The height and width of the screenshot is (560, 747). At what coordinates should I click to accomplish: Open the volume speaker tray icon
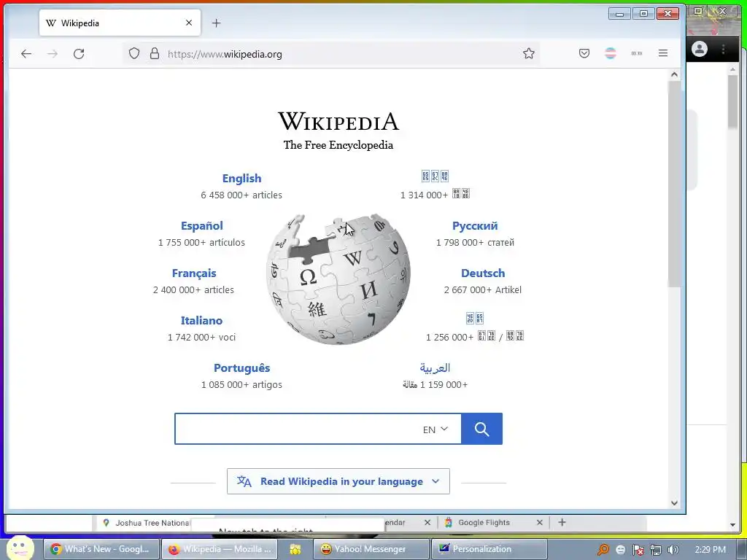pyautogui.click(x=673, y=550)
